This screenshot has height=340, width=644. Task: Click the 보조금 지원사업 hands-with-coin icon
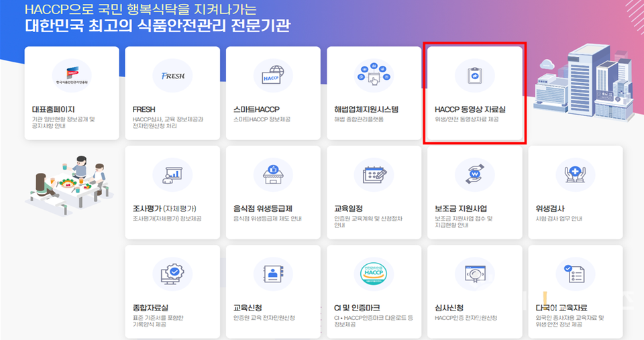(x=475, y=175)
